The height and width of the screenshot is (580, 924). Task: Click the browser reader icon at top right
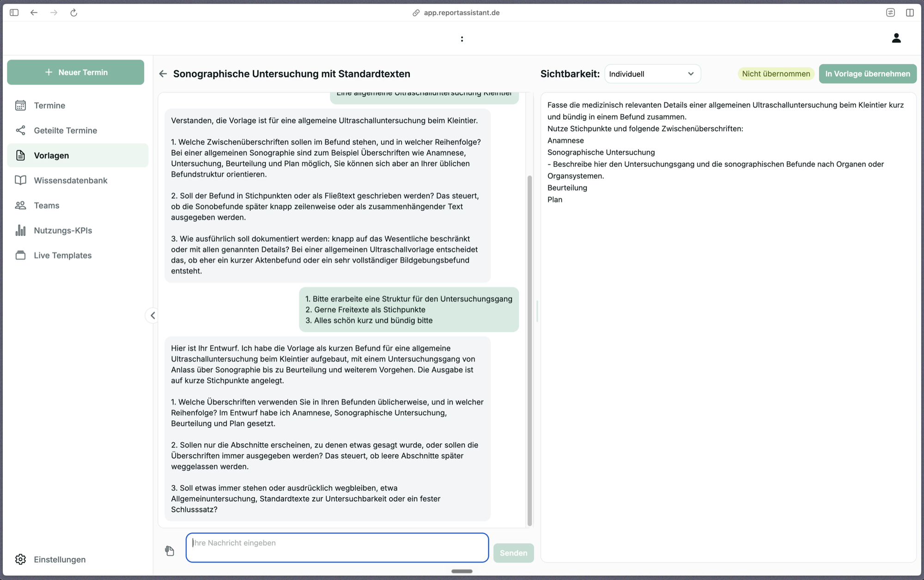click(890, 12)
